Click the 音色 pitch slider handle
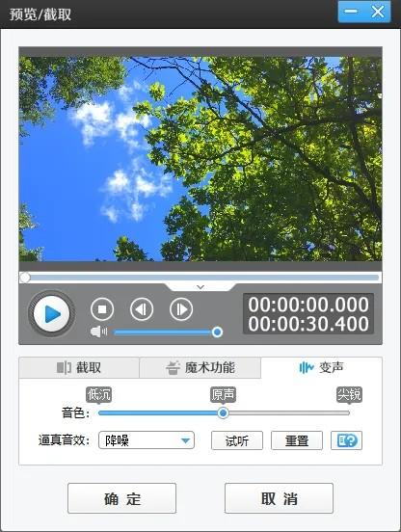 click(223, 412)
